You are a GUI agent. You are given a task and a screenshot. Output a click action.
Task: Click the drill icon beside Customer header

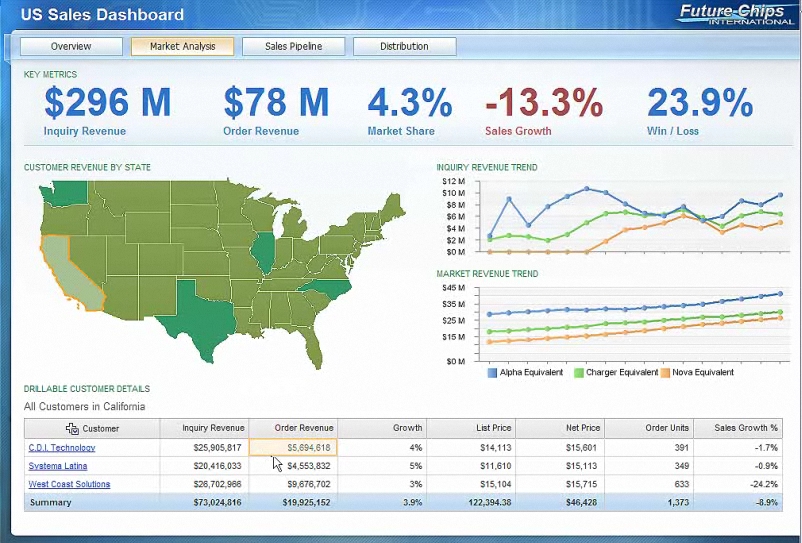(x=72, y=428)
